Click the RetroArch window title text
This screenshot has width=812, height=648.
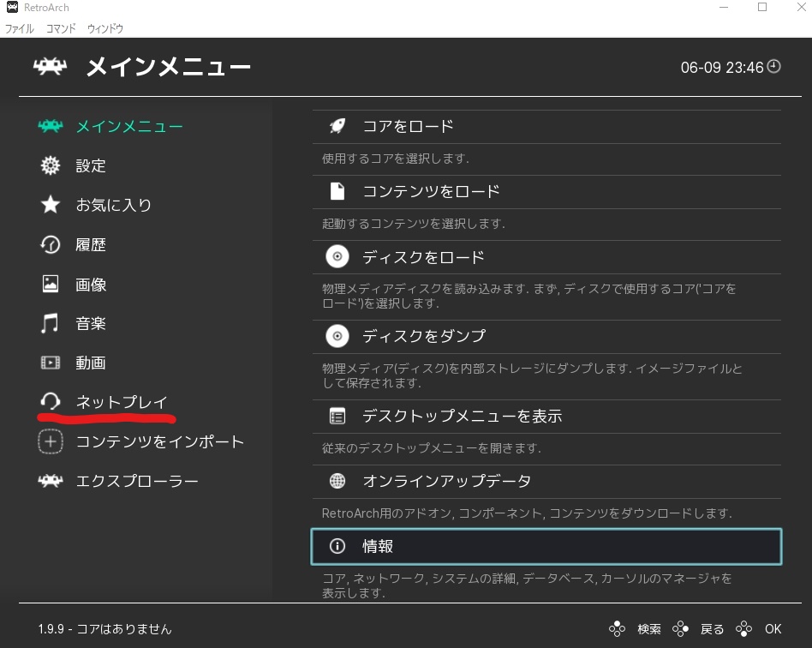[x=46, y=8]
